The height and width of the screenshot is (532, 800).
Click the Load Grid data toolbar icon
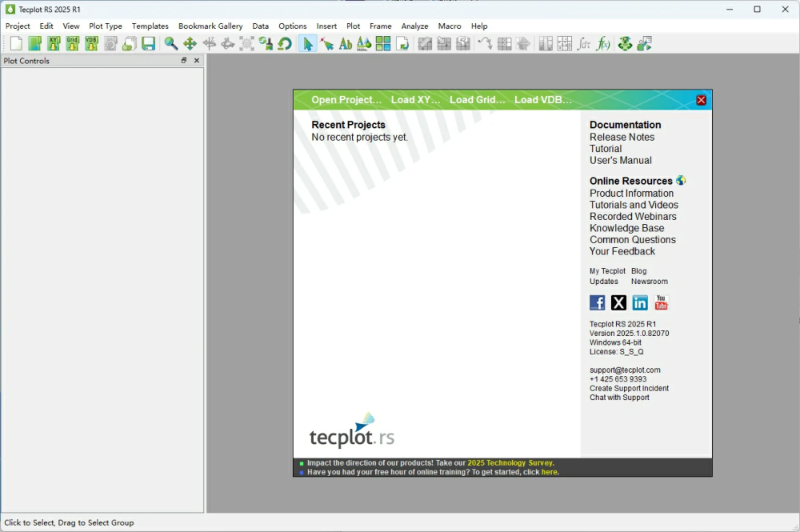[73, 44]
